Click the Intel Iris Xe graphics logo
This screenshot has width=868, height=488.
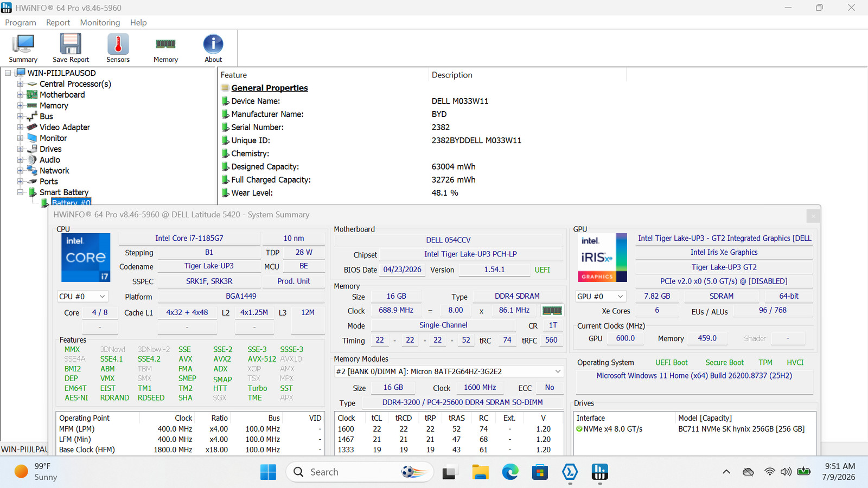(x=602, y=258)
